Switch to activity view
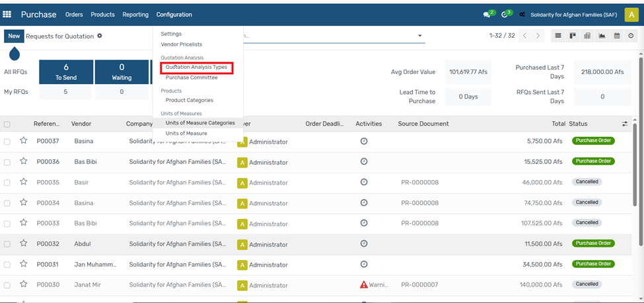Screen dimensions: 644x303 (631, 36)
